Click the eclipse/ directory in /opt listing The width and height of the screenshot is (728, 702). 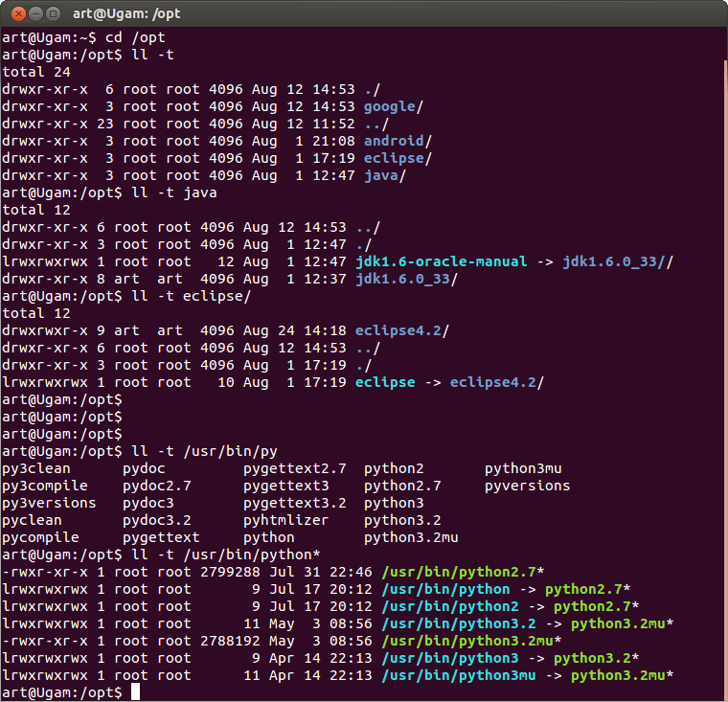[x=398, y=158]
